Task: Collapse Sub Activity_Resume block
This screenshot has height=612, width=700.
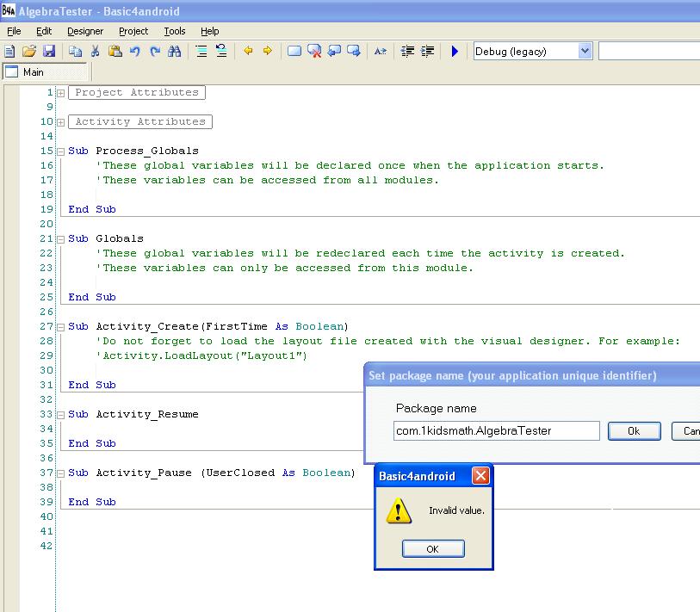Action: 61,415
